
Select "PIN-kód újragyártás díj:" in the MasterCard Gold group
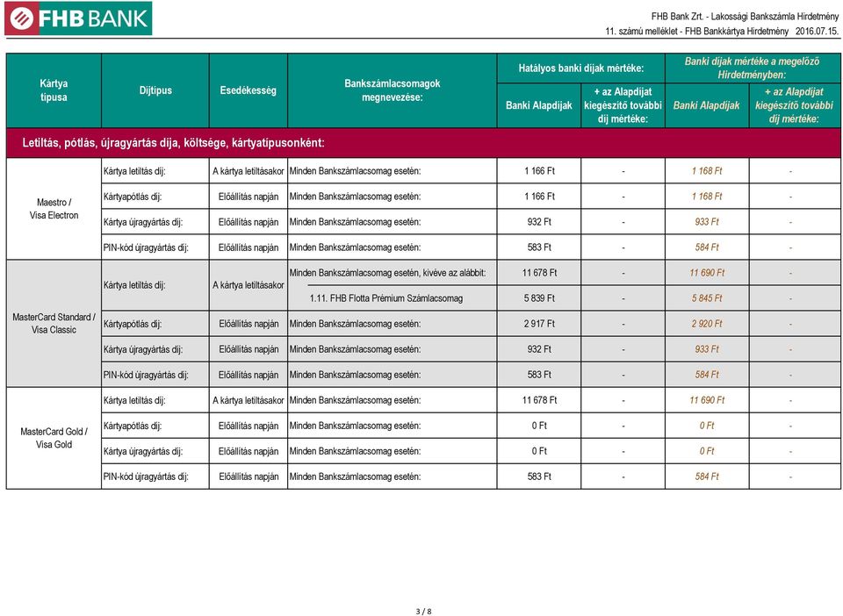(146, 476)
